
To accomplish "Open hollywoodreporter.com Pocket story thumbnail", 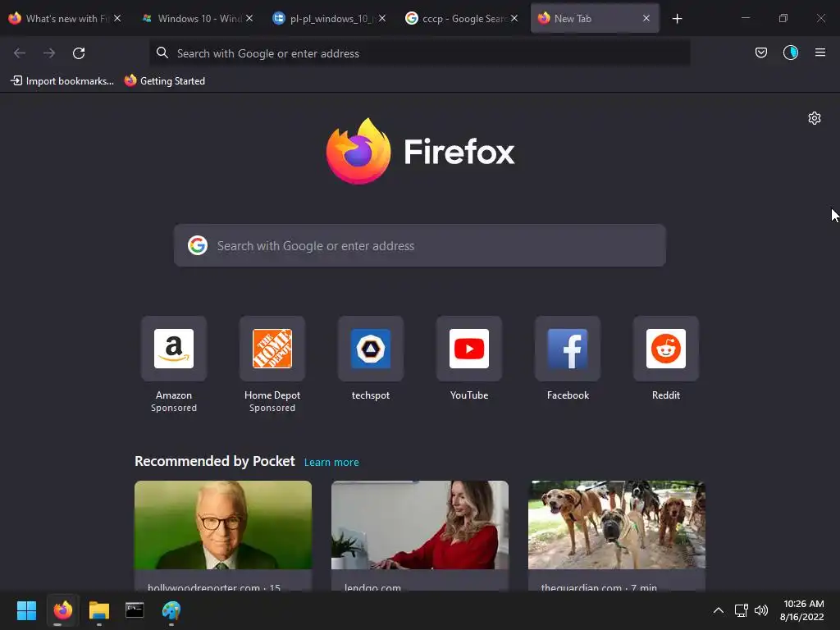I will point(223,525).
